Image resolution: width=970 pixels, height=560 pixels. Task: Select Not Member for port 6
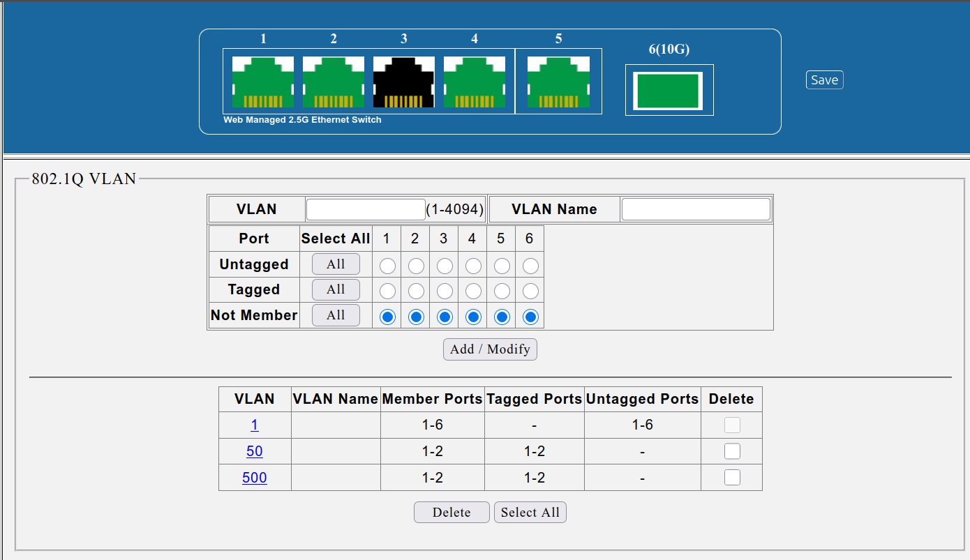click(530, 317)
